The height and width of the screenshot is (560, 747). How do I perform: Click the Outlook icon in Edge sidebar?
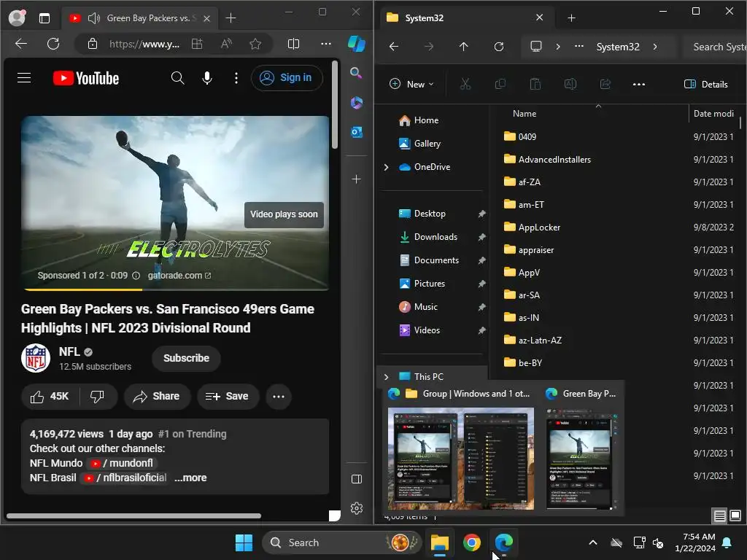(x=356, y=132)
